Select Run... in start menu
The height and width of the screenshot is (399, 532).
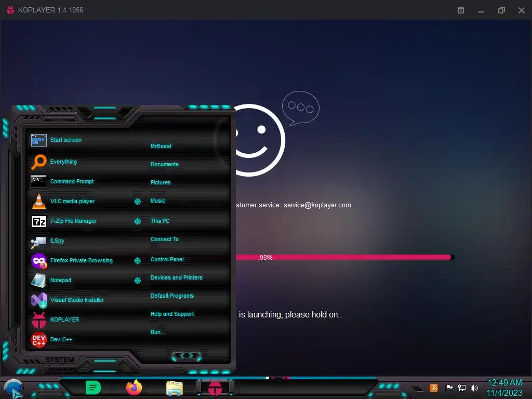click(x=158, y=332)
